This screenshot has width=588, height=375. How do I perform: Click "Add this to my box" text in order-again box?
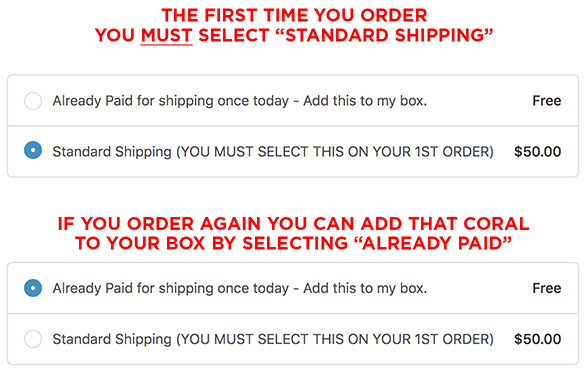[365, 288]
